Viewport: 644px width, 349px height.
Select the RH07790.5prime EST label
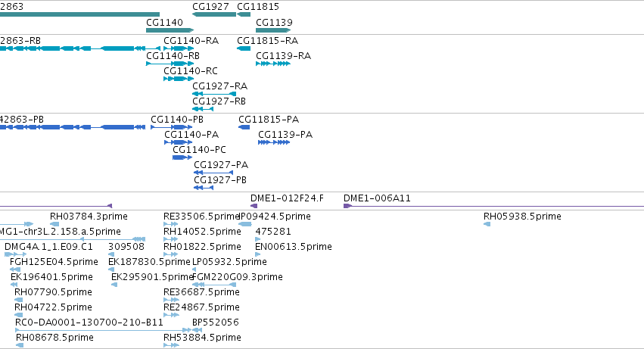point(53,292)
